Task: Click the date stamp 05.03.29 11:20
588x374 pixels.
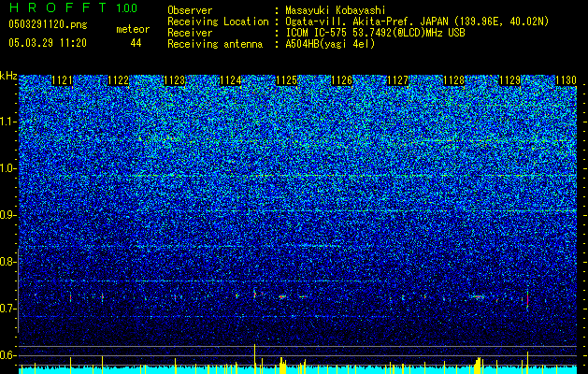Action: click(x=48, y=43)
